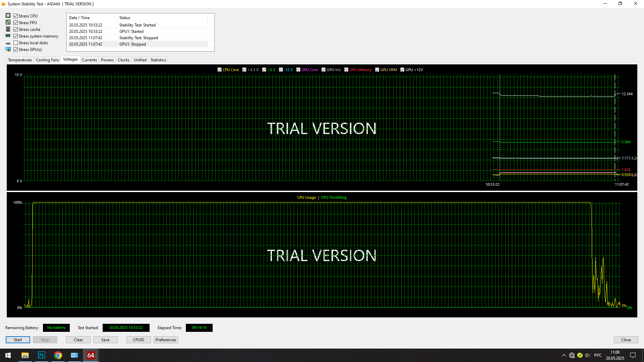The width and height of the screenshot is (644, 362).
Task: Click CPU Usage legend label
Action: pyautogui.click(x=307, y=197)
